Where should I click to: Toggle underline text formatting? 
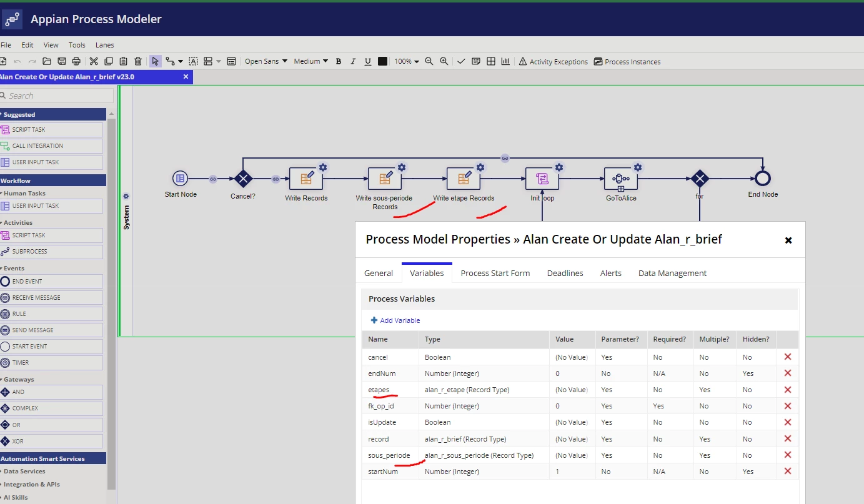click(368, 61)
